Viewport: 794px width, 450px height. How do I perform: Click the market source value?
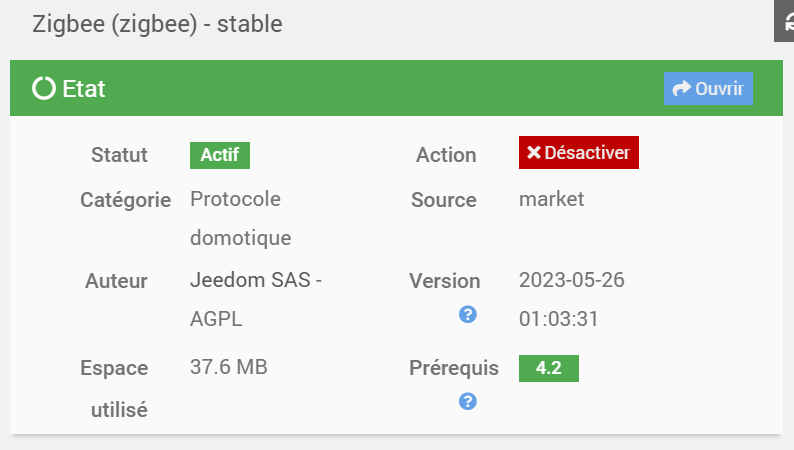point(551,199)
